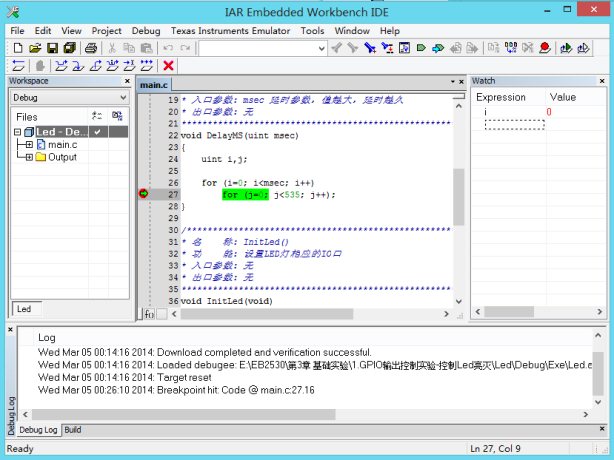Click the Step Out icon
Viewport: 614px width, 460px height.
[x=95, y=65]
